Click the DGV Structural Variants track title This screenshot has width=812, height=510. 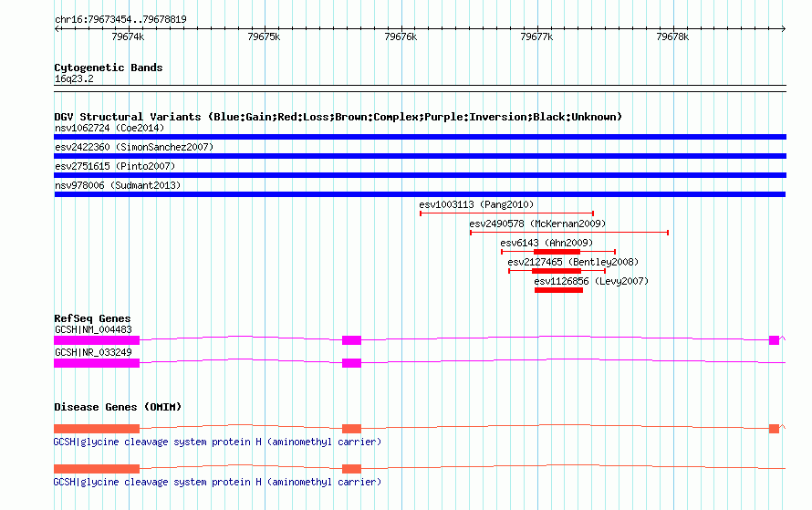coord(338,117)
